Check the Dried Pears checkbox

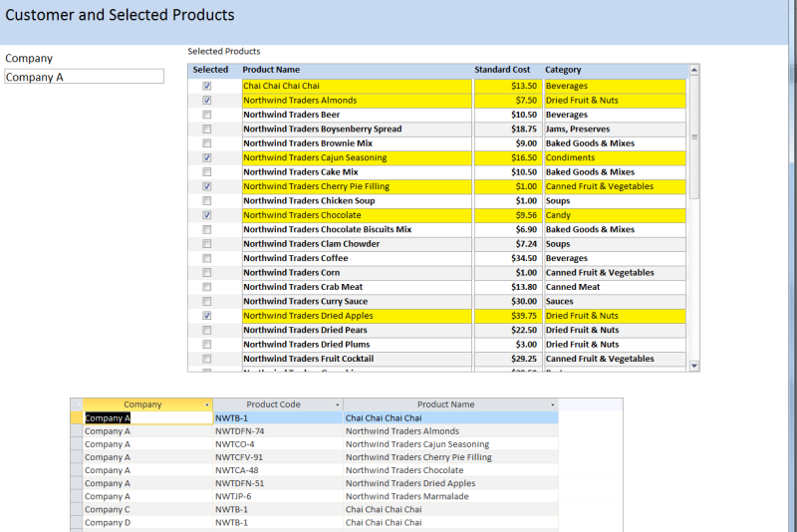(x=207, y=330)
